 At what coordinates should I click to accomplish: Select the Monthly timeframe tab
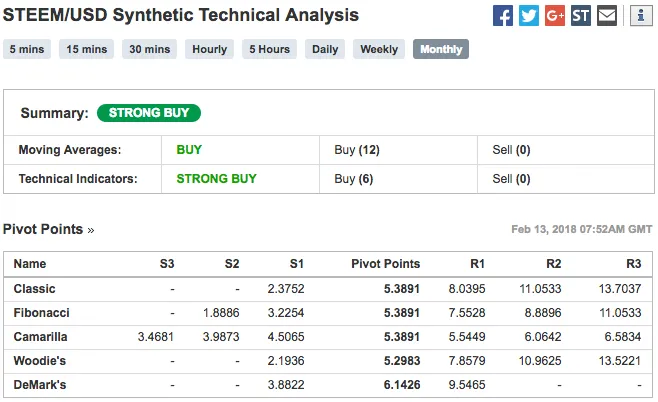(x=441, y=49)
